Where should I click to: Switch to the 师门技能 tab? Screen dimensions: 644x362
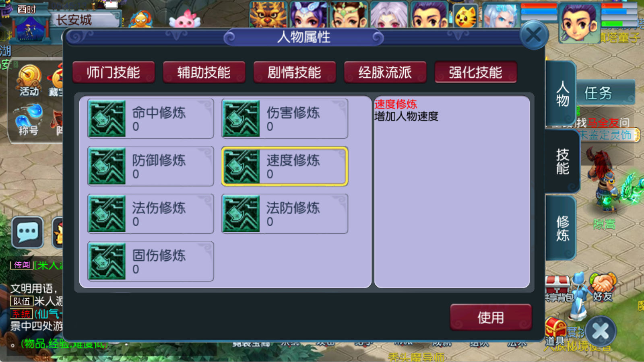[x=114, y=72]
